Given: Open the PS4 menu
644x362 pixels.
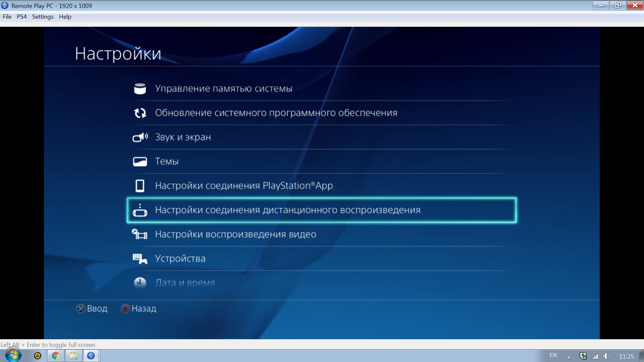Looking at the screenshot, I should (x=22, y=17).
